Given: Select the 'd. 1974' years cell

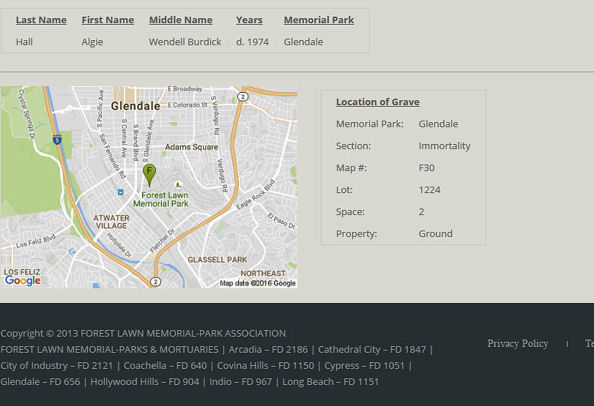Looking at the screenshot, I should click(252, 42).
